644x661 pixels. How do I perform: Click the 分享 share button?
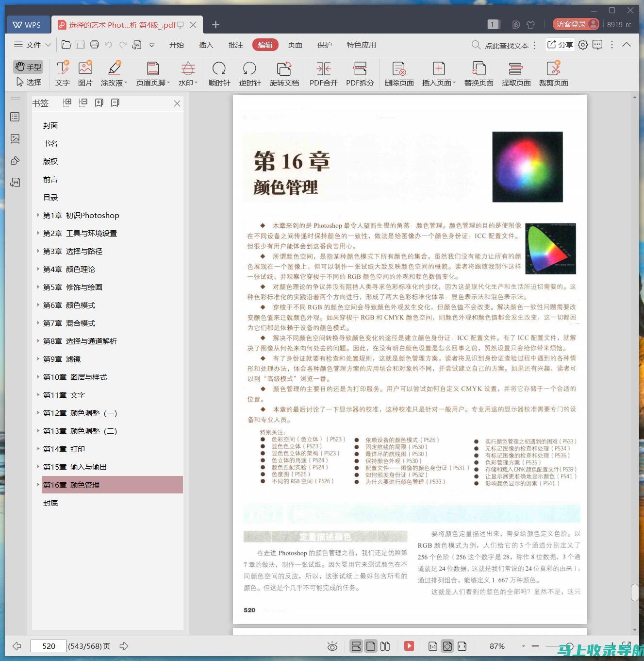[x=560, y=45]
